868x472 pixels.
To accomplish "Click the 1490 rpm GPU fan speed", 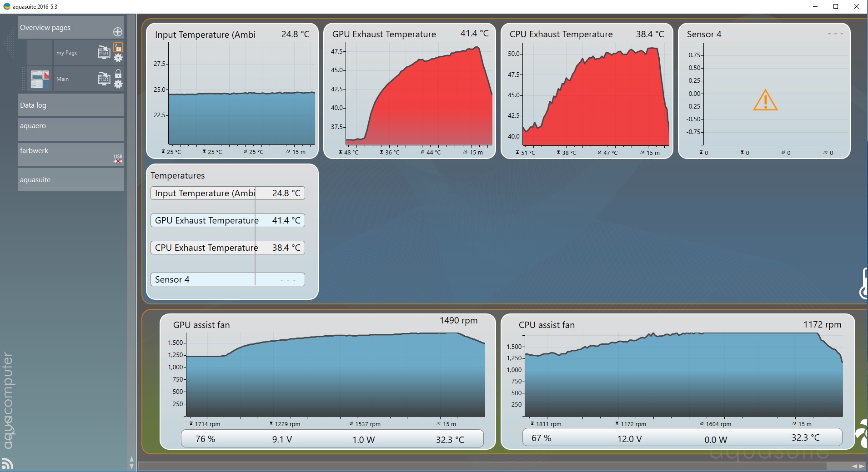I will click(x=458, y=320).
